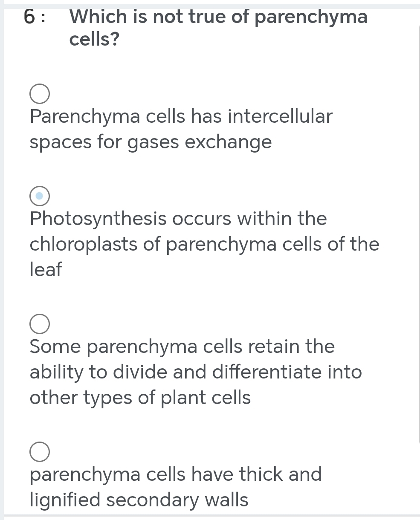
Task: Click the 'Some parenchyma cells retain the' text
Action: click(x=182, y=347)
